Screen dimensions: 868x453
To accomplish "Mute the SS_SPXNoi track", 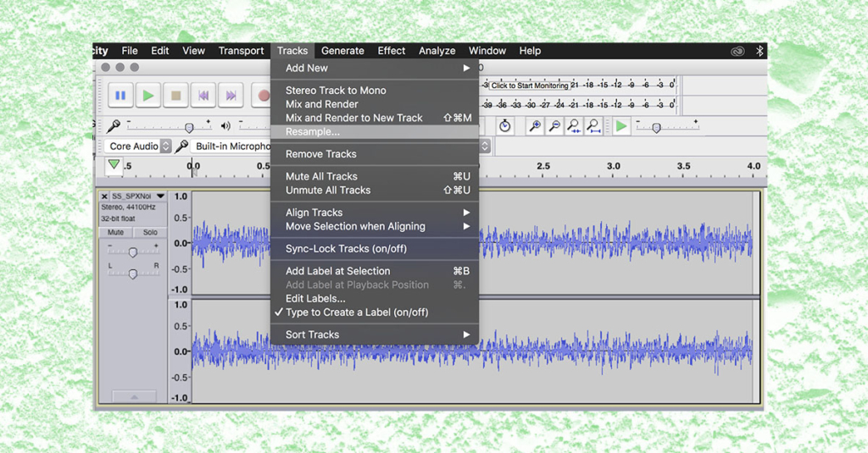I will (x=115, y=232).
